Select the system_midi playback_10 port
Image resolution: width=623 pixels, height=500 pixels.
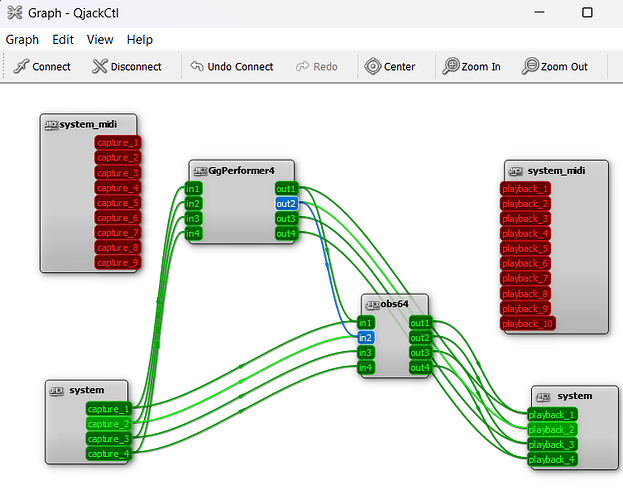click(x=528, y=324)
